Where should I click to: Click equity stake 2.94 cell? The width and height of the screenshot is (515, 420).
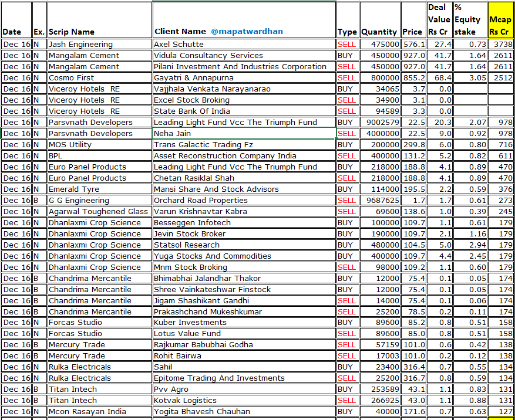coord(470,245)
